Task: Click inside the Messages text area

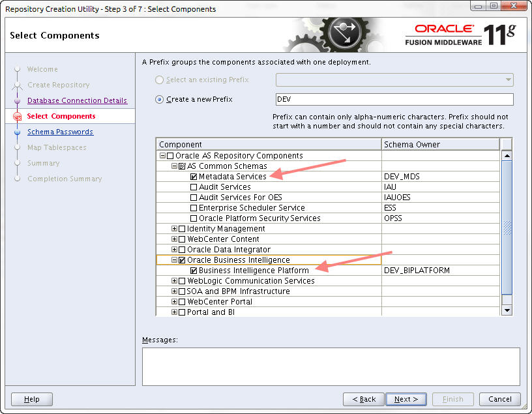Action: click(x=331, y=367)
